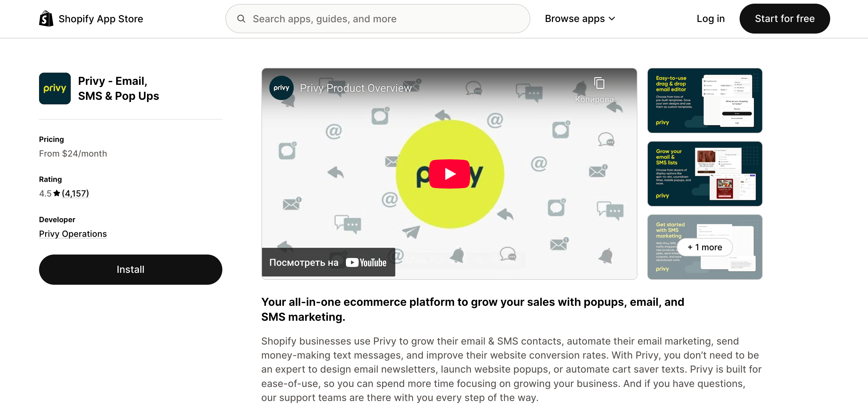Click the search magnifier icon
Screen dimensions: 868x412
coord(241,19)
